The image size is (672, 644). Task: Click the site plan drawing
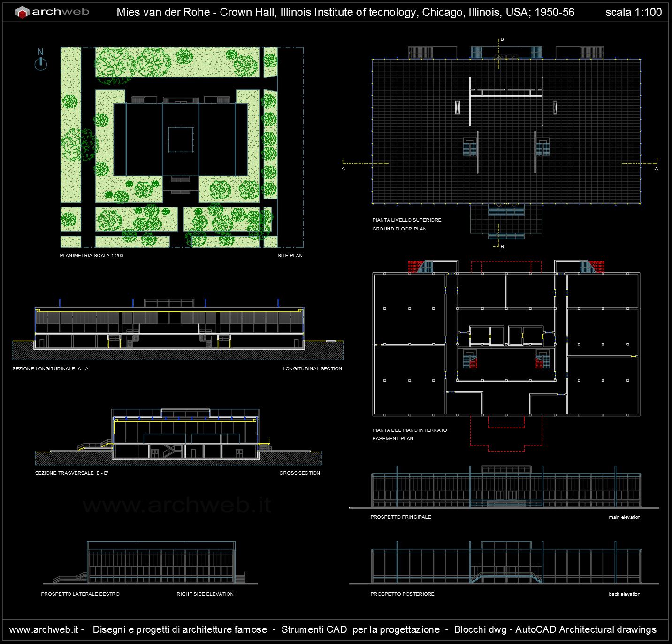tap(182, 147)
